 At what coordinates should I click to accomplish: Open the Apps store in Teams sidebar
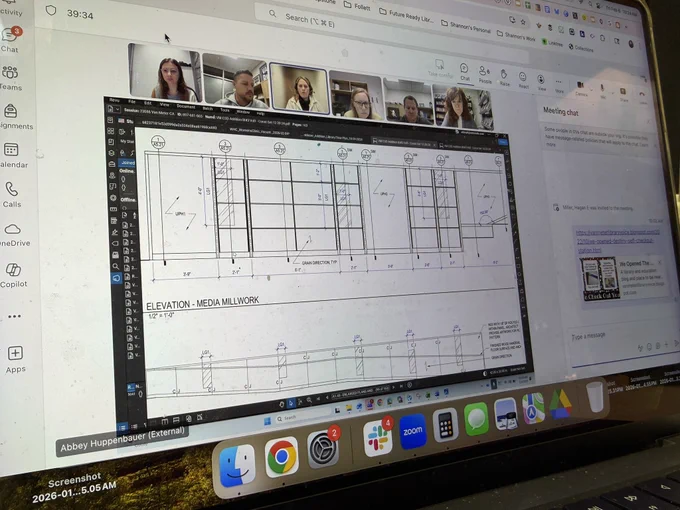15,360
